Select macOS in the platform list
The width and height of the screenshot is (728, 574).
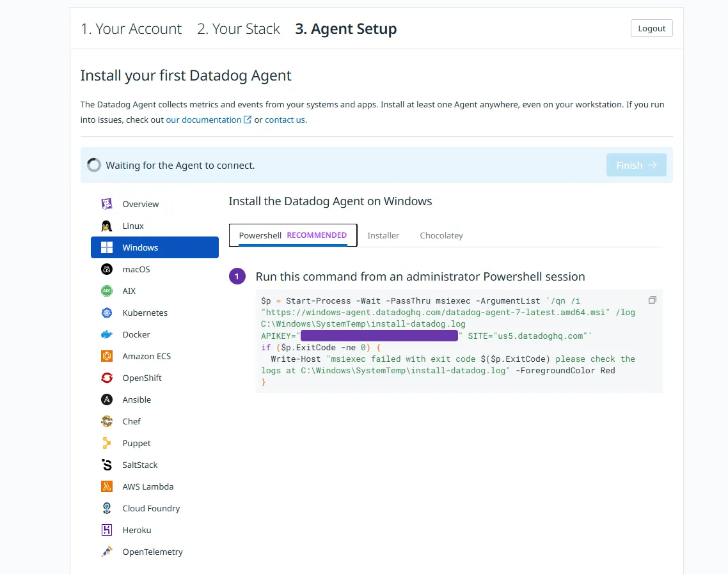pyautogui.click(x=155, y=269)
